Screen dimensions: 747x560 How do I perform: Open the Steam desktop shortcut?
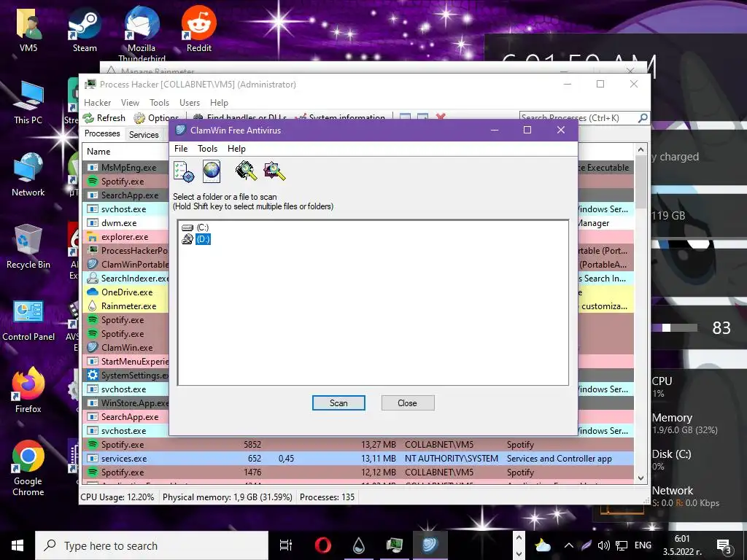(85, 31)
